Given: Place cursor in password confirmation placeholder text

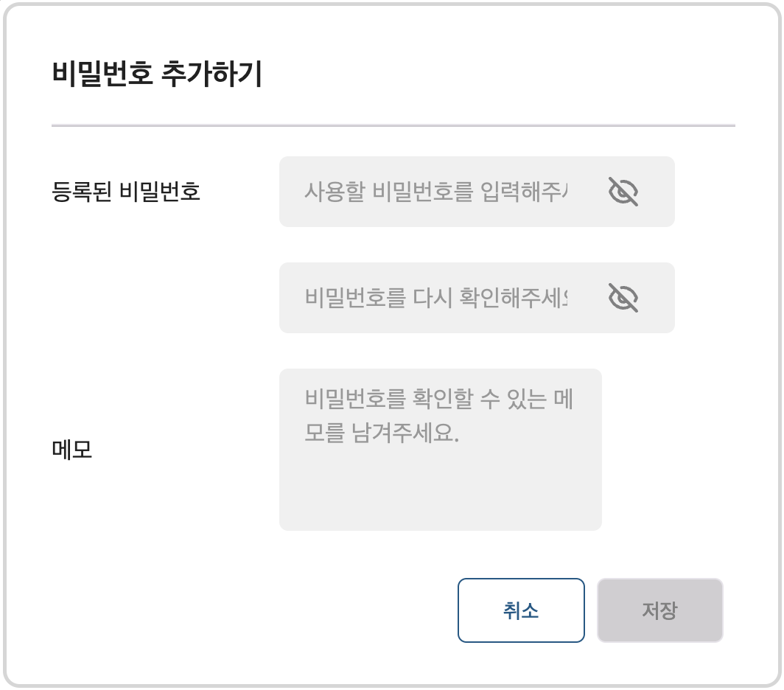Looking at the screenshot, I should (436, 298).
